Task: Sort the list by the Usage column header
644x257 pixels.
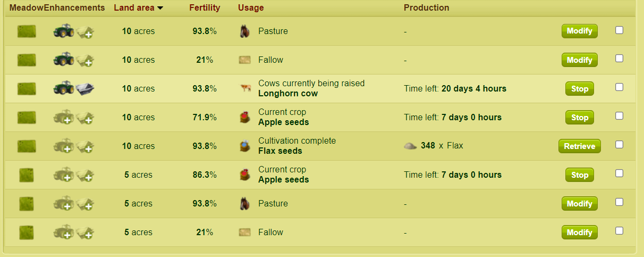Action: (251, 8)
